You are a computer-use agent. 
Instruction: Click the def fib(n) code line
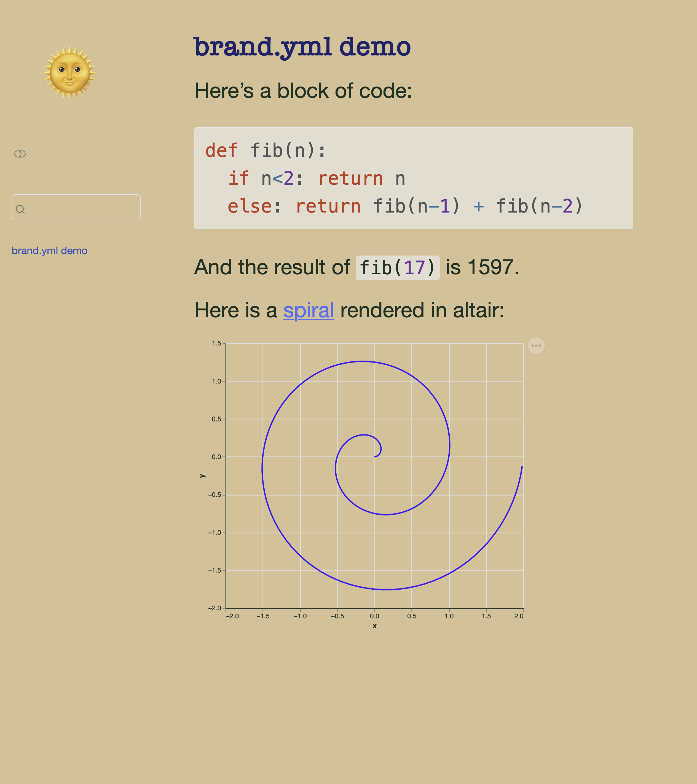(x=266, y=150)
